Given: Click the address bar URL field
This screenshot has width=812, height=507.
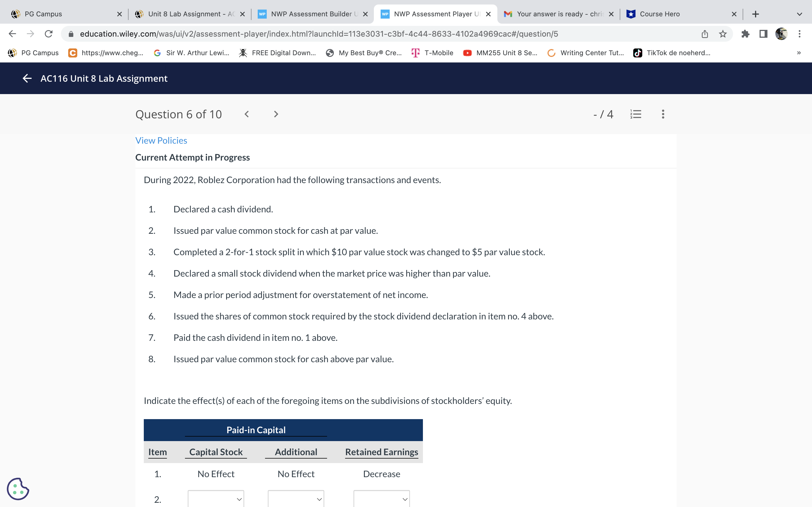Looking at the screenshot, I should pos(319,34).
